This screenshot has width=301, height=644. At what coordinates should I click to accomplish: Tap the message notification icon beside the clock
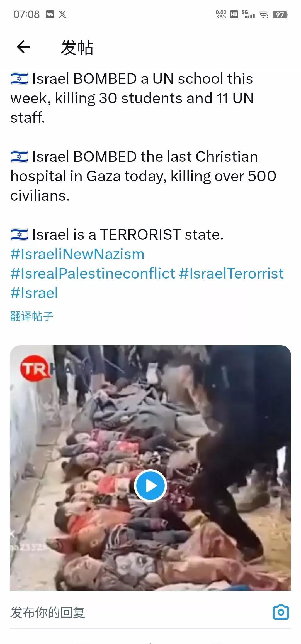[50, 14]
